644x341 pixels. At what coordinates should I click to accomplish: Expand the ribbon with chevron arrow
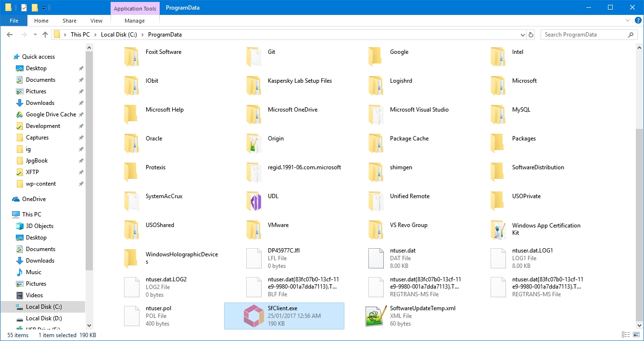628,20
